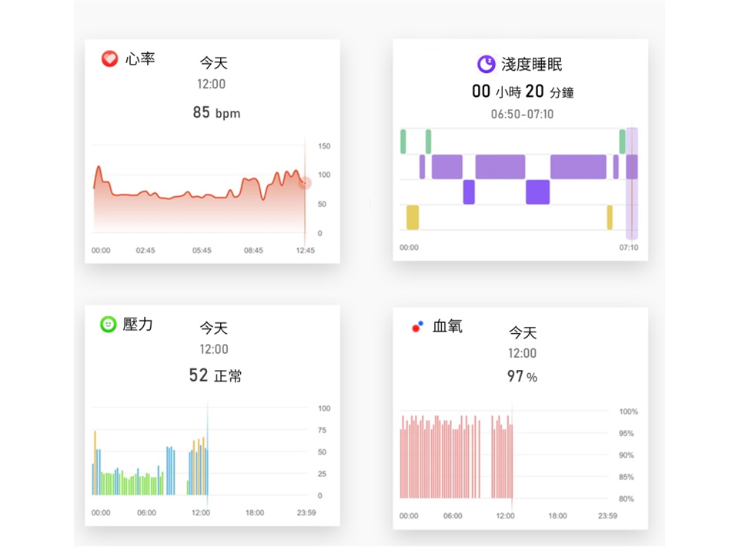This screenshot has height=560, width=739.
Task: Select the 血氧 blood oxygen card title
Action: [447, 327]
